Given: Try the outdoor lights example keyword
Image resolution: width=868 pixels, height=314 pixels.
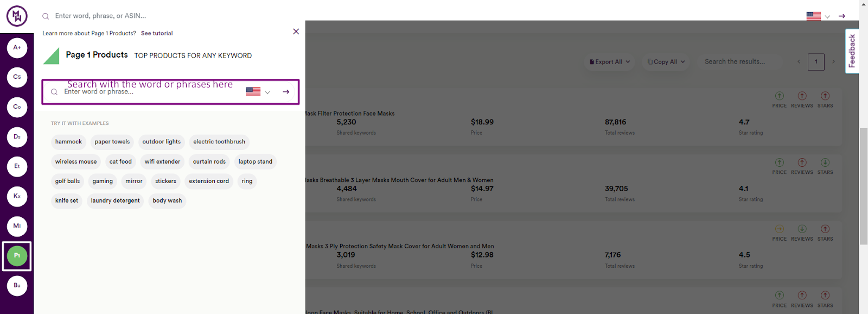Looking at the screenshot, I should click(x=162, y=142).
